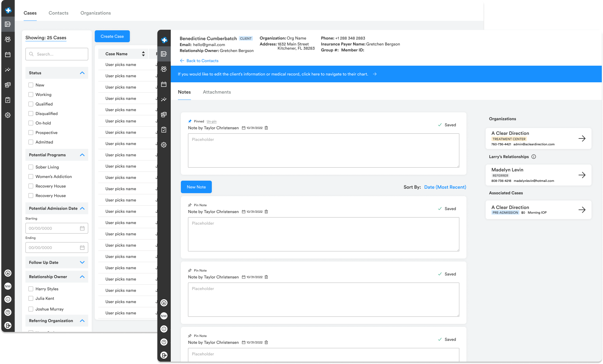Open the Sort By Date dropdown
This screenshot has height=364, width=603.
coord(445,187)
